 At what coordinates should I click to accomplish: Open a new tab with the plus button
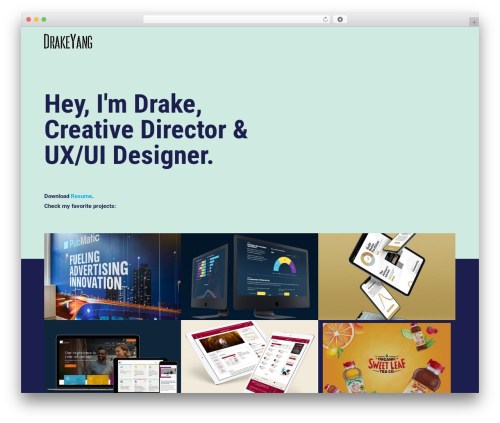tap(474, 22)
